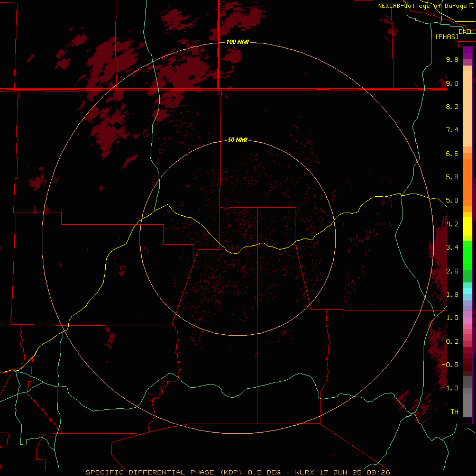Click the SPECIFIC DIFFERENTIAL PHASE (KDP) caption text
The image size is (476, 476).
click(164, 472)
